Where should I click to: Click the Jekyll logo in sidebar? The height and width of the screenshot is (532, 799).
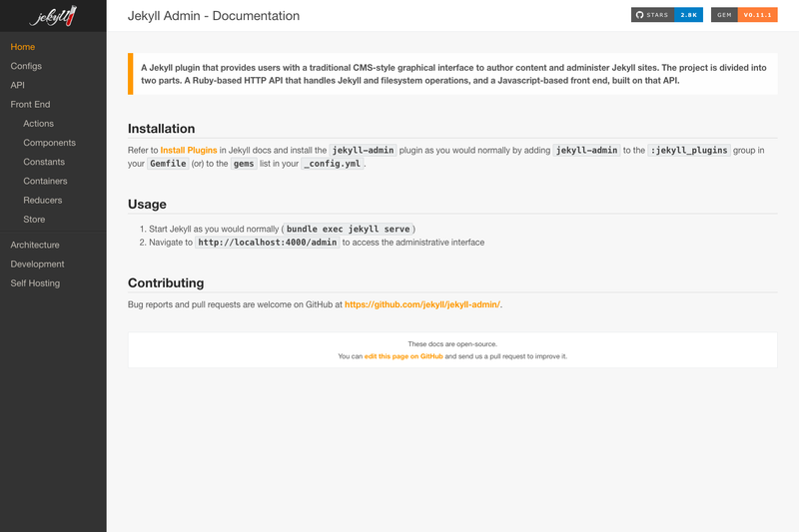(54, 16)
